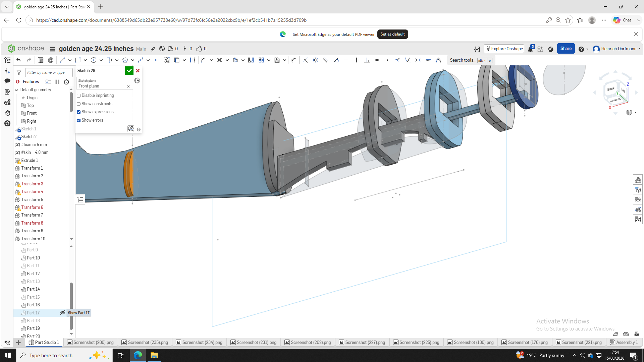Open the Trim tool dropdown arrow
This screenshot has width=644, height=362.
(227, 60)
